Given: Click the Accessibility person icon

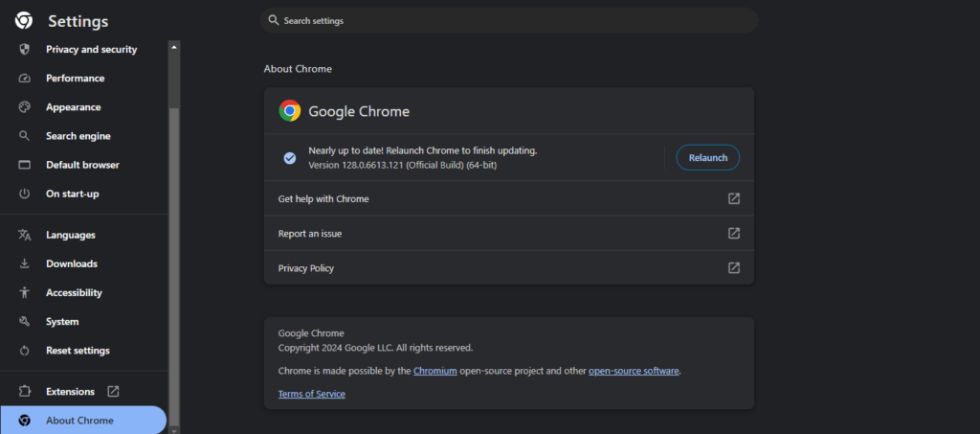Looking at the screenshot, I should [24, 292].
